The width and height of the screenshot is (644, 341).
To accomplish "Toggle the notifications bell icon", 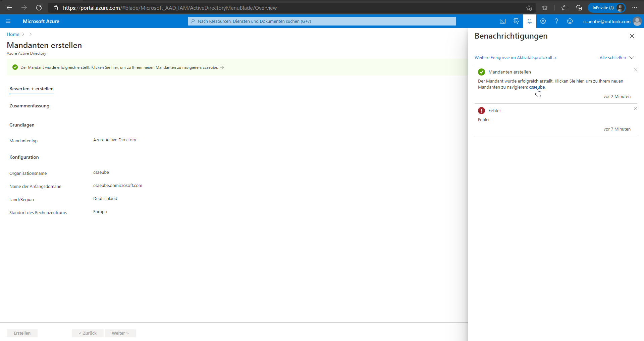I will (x=530, y=21).
